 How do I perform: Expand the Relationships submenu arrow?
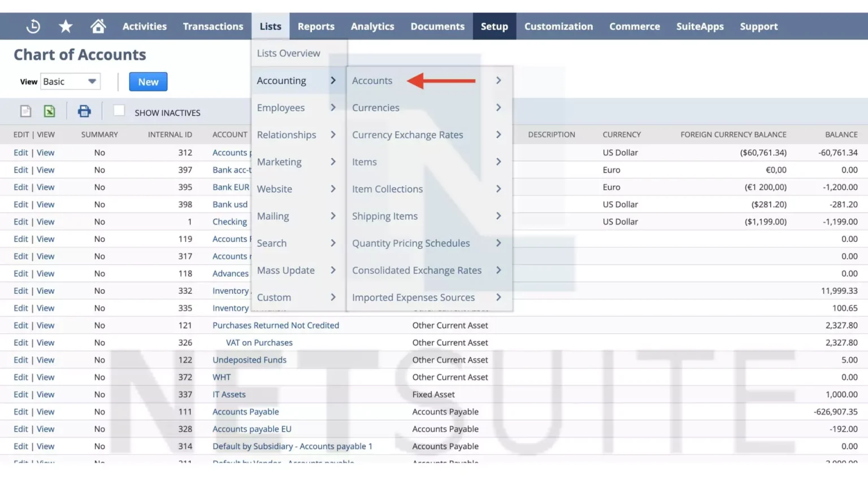coord(333,134)
